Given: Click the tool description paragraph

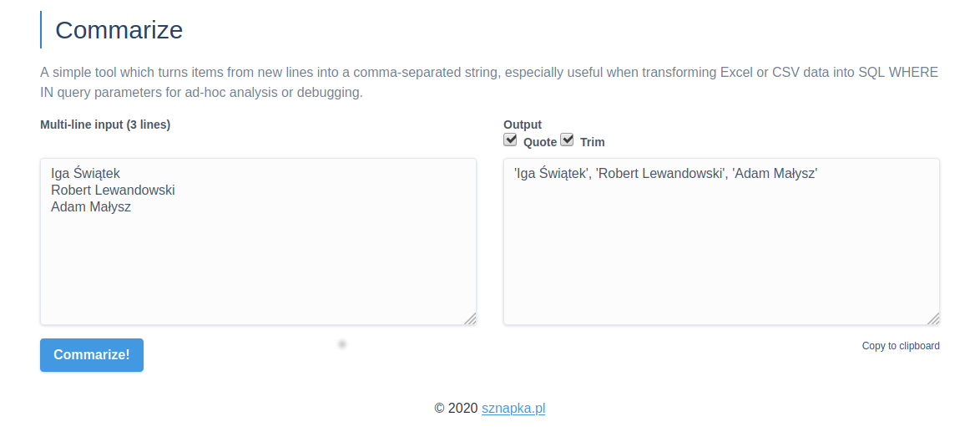Looking at the screenshot, I should click(x=489, y=82).
